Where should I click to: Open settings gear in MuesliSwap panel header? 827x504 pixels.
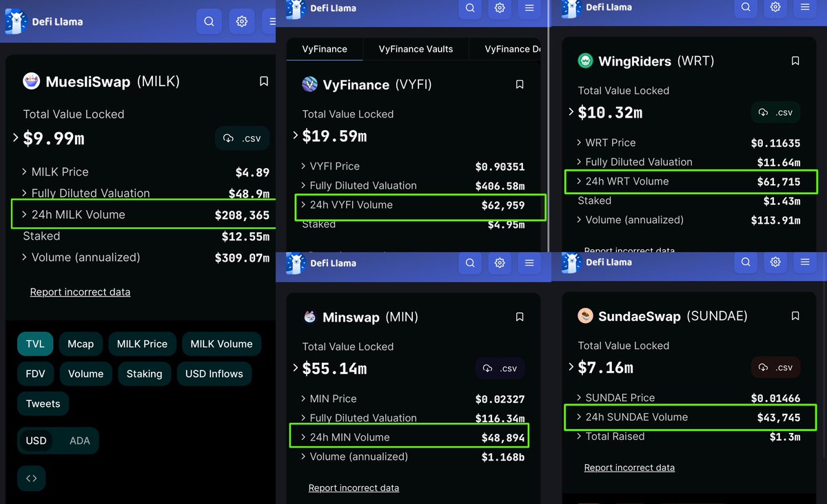(x=242, y=21)
